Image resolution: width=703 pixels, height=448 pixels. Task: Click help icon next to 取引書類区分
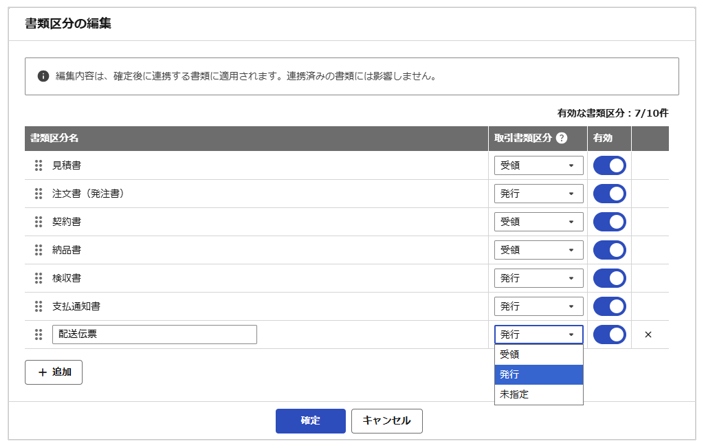coord(562,138)
